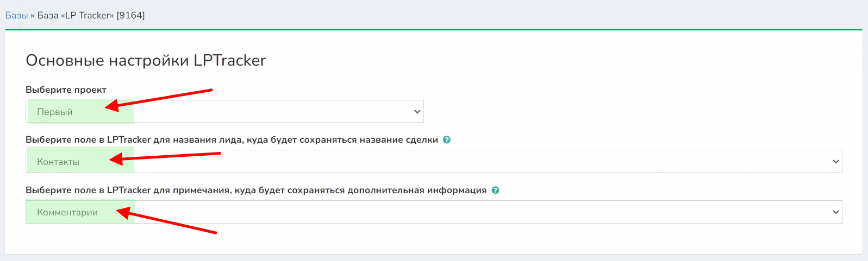The width and height of the screenshot is (868, 261).
Task: Click the green top border of the settings panel
Action: point(434,30)
